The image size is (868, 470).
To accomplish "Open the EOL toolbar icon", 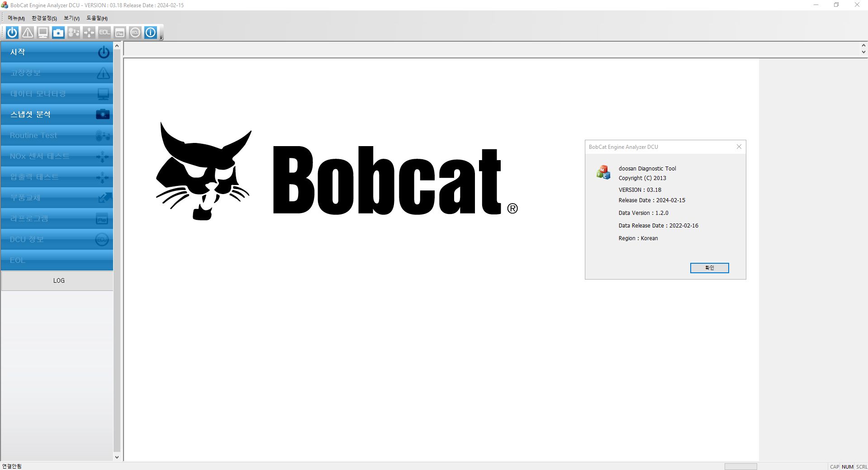I will click(x=104, y=33).
